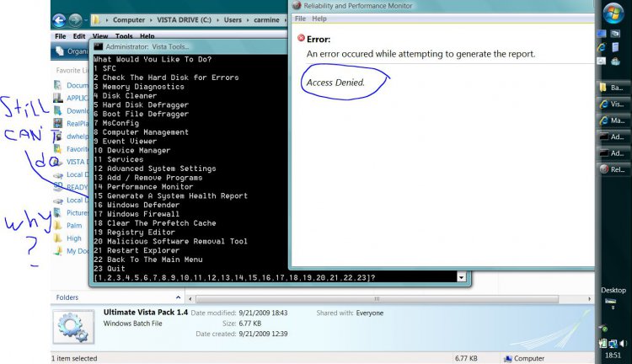Click the Explorer Forward navigation arrow
The height and width of the screenshot is (364, 632).
pyautogui.click(x=75, y=20)
